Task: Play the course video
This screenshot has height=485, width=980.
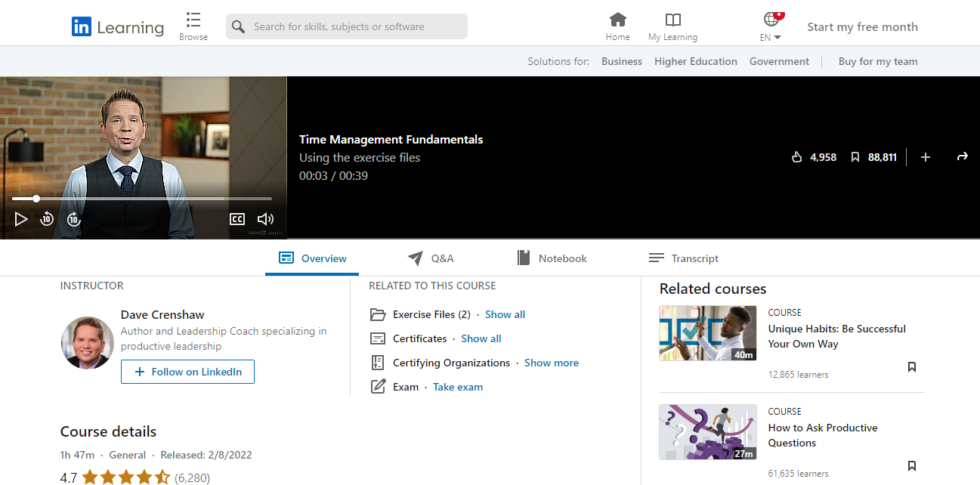Action: [21, 219]
